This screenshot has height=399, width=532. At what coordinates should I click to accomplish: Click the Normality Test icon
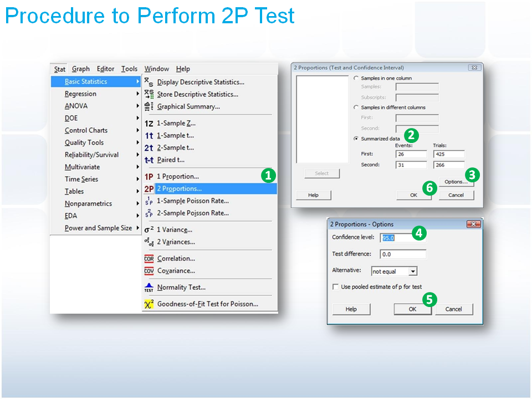pyautogui.click(x=149, y=288)
